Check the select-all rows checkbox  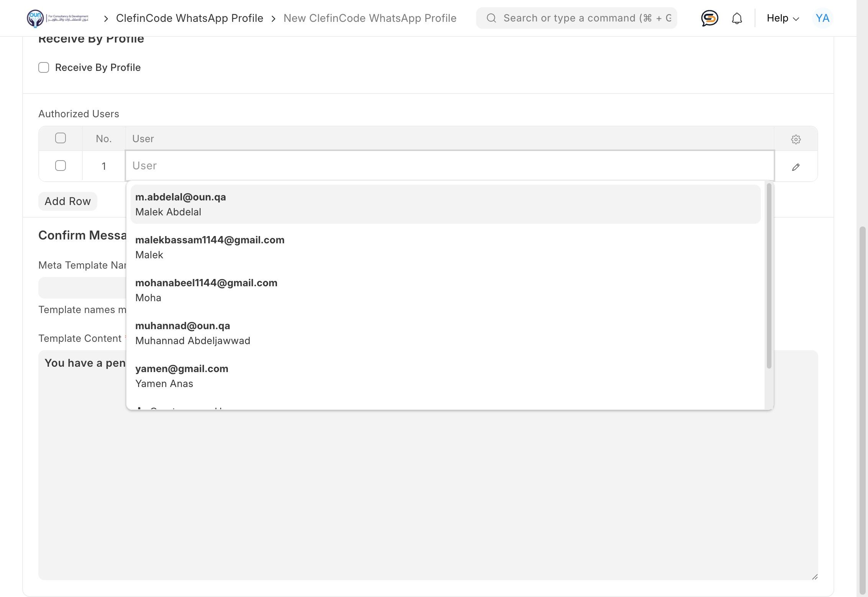pos(61,138)
